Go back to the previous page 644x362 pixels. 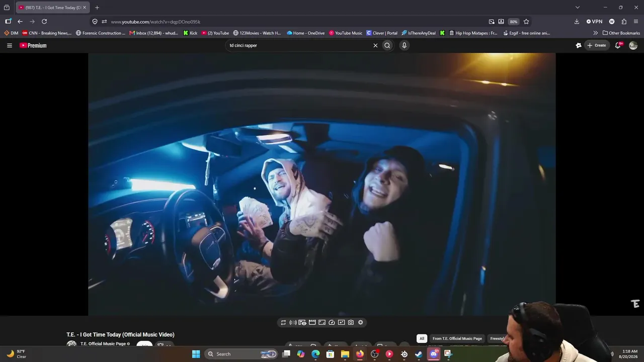20,22
